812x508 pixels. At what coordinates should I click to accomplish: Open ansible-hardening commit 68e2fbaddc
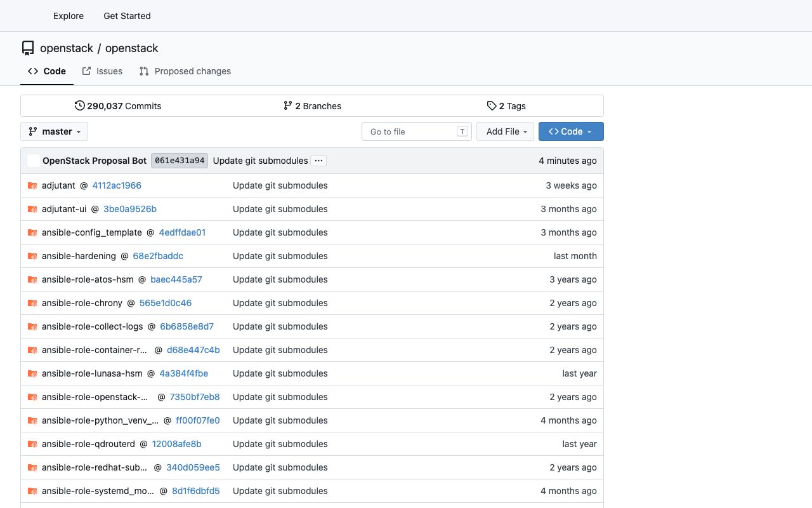click(x=158, y=256)
